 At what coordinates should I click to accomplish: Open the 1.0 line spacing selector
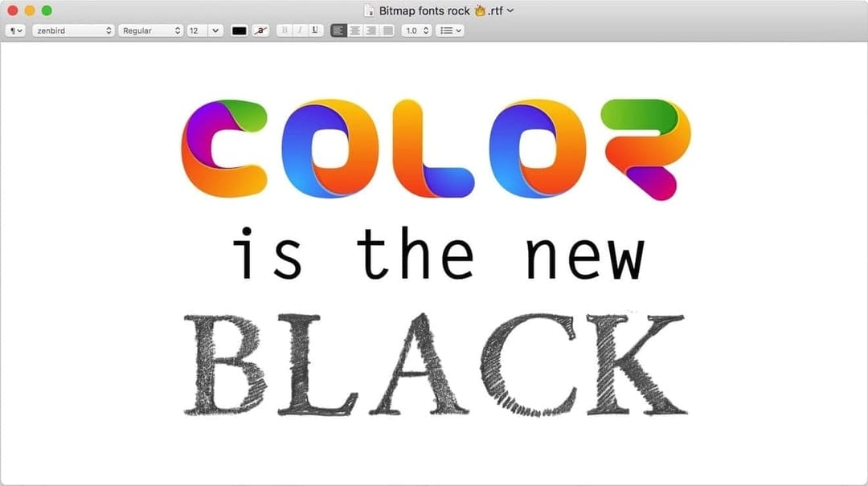pyautogui.click(x=416, y=31)
